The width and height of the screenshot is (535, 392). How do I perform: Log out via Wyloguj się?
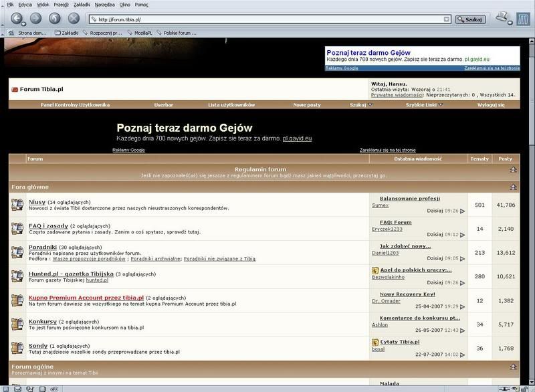point(491,105)
